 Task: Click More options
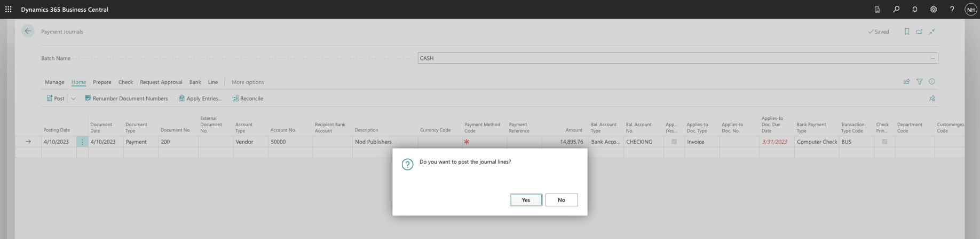[248, 82]
